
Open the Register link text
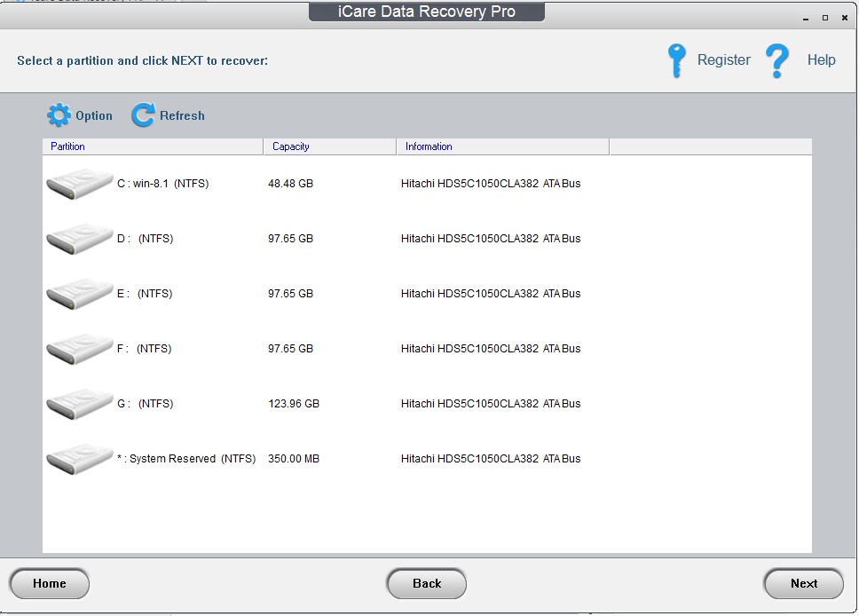(724, 59)
